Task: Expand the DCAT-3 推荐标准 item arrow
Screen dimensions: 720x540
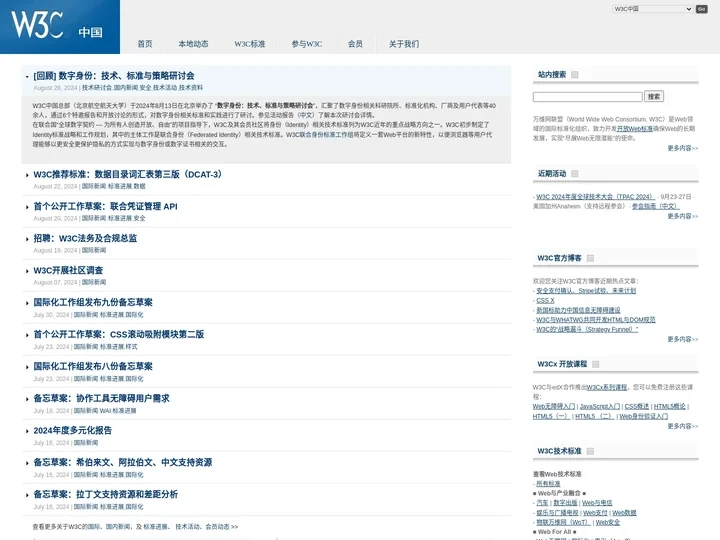Action: click(27, 175)
